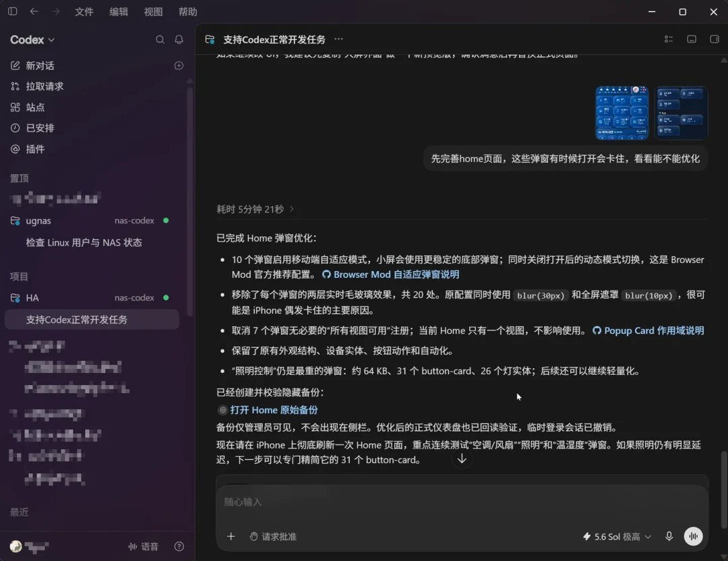Click the 已完成 Home 弹窗优化 heading
The width and height of the screenshot is (728, 561).
(x=266, y=238)
